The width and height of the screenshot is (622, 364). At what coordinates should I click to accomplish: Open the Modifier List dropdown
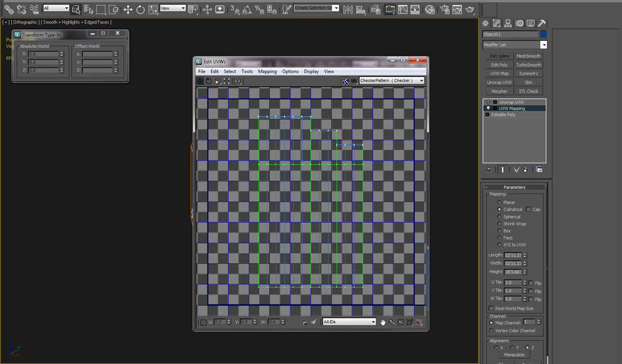(543, 45)
